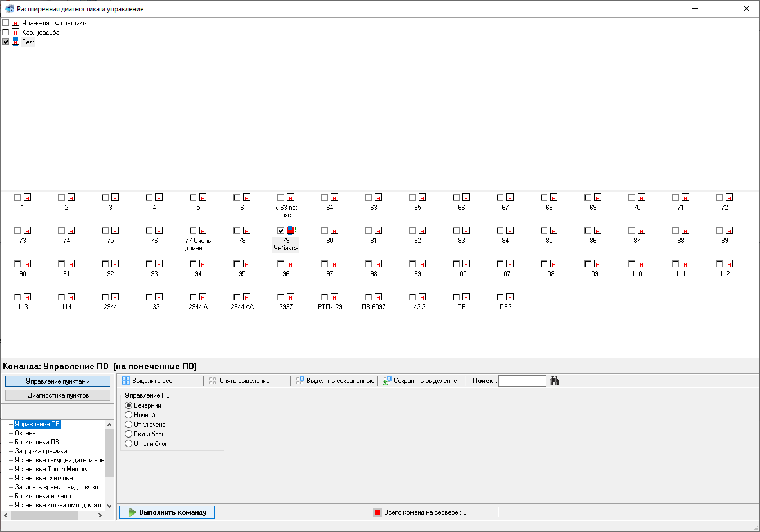The height and width of the screenshot is (532, 760).
Task: Select the Ночной radio option
Action: coord(129,415)
